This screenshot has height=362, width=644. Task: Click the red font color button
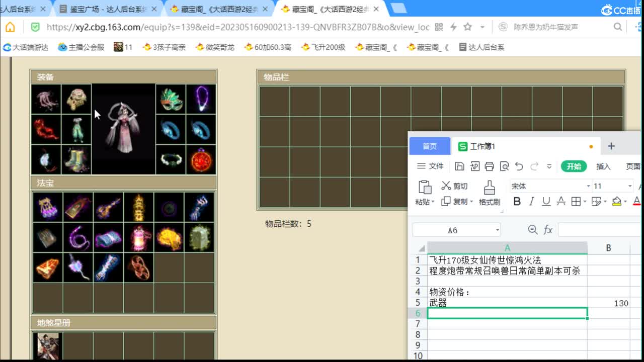pos(636,202)
